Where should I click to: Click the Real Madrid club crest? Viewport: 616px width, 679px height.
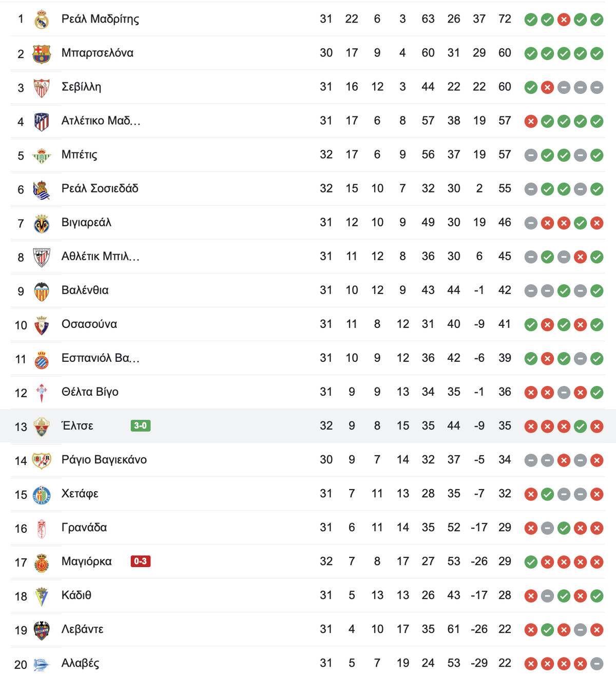pyautogui.click(x=42, y=20)
